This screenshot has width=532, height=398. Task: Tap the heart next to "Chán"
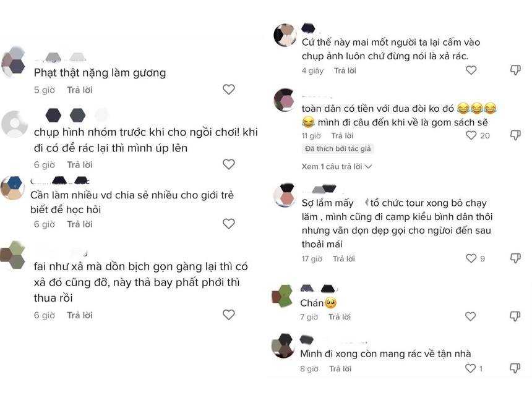pyautogui.click(x=471, y=316)
